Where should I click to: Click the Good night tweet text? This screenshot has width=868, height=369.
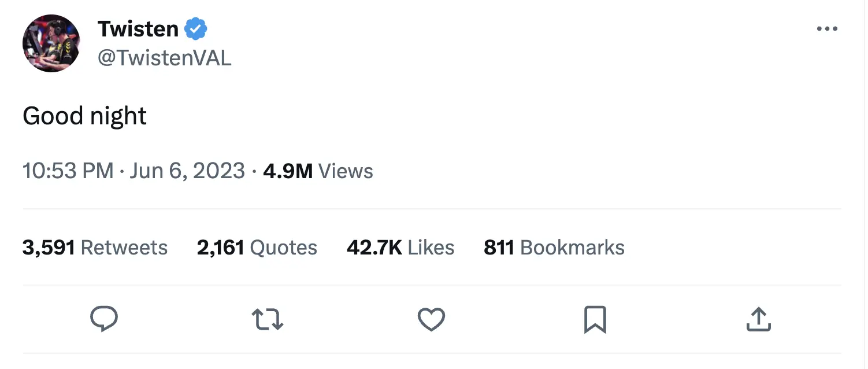click(84, 116)
